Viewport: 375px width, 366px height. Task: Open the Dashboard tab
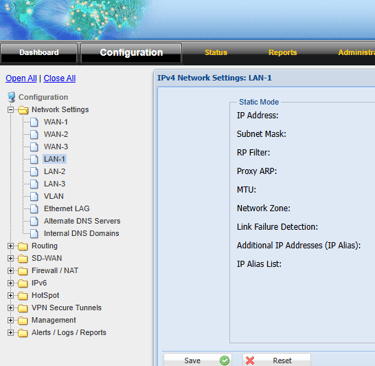point(39,52)
